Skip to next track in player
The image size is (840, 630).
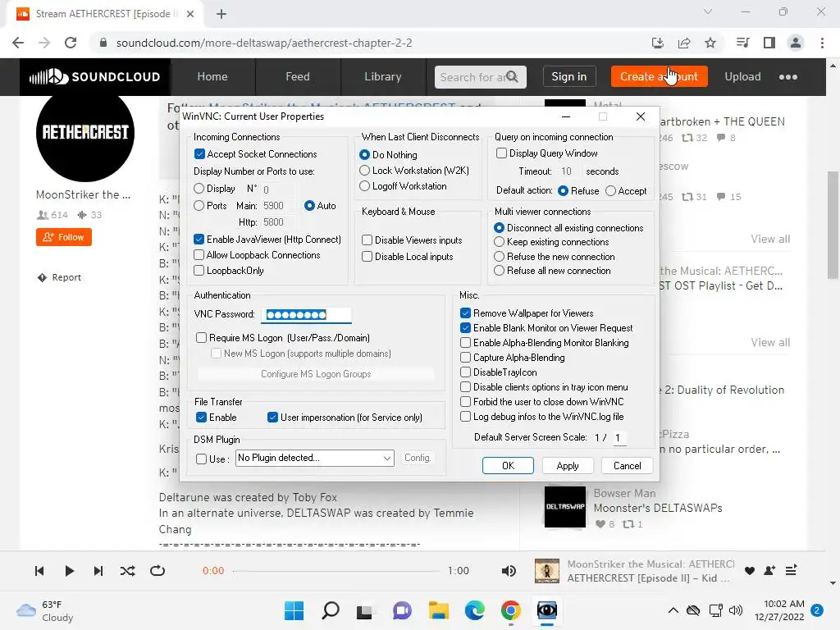coord(98,571)
